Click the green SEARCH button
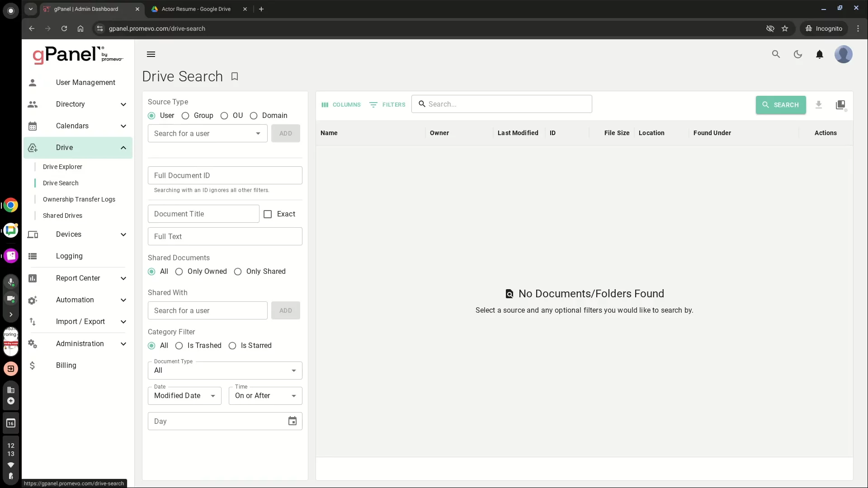Screen dimensions: 868x488 click(x=780, y=105)
